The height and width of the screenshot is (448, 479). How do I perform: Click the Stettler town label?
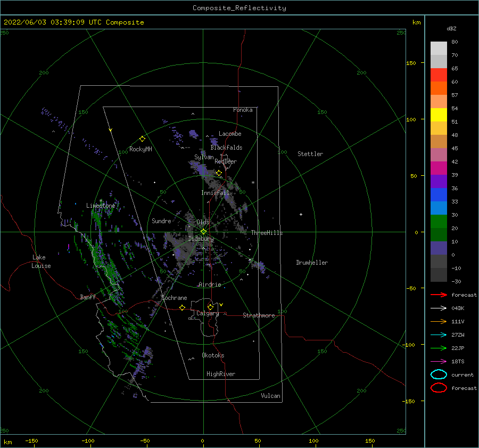[x=310, y=154]
